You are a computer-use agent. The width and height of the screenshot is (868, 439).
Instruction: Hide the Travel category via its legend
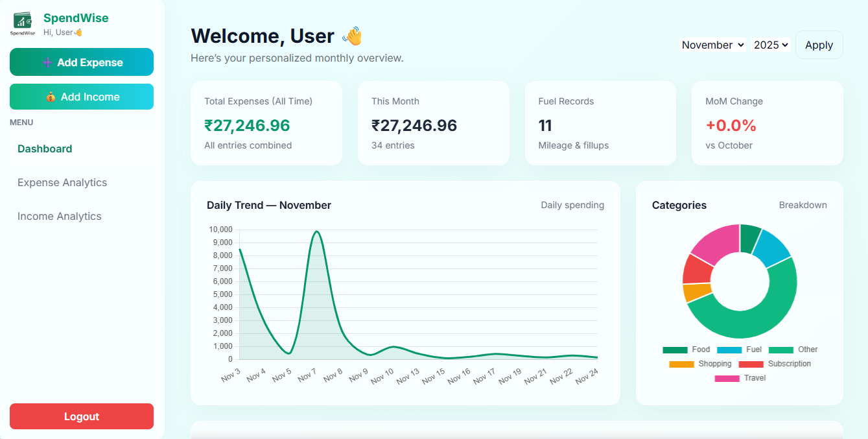point(740,378)
